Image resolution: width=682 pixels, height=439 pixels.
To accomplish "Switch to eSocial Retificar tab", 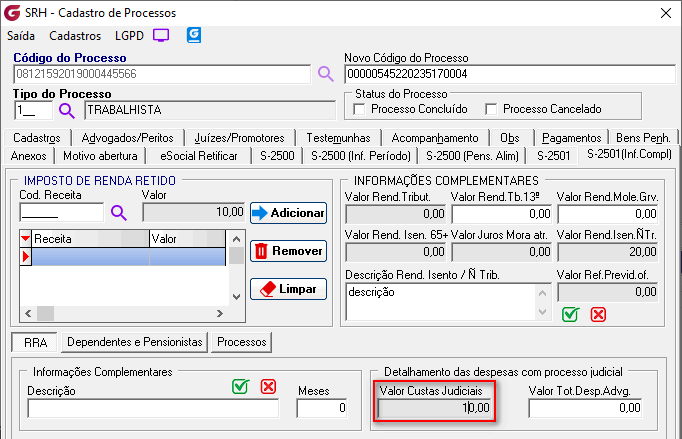I will (199, 156).
